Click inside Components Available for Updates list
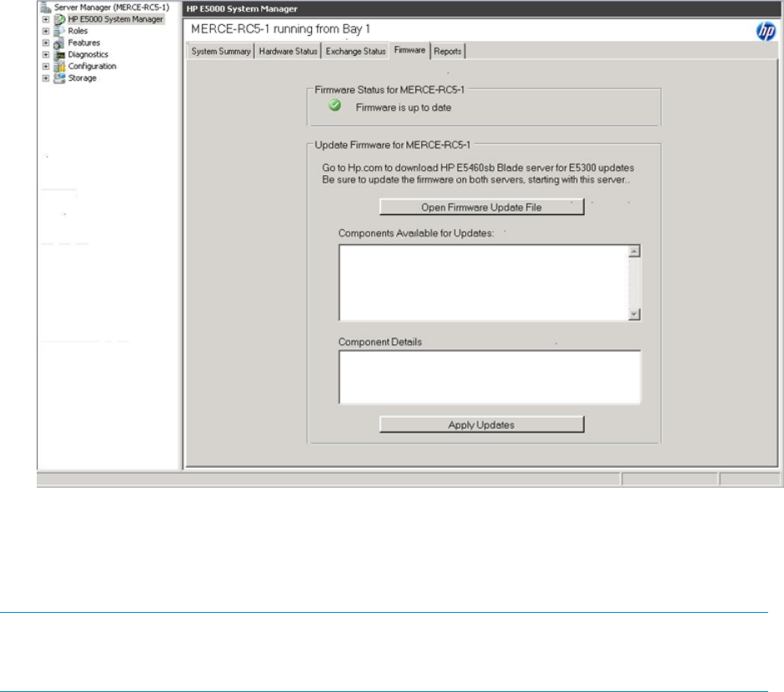This screenshot has width=784, height=692. point(484,283)
